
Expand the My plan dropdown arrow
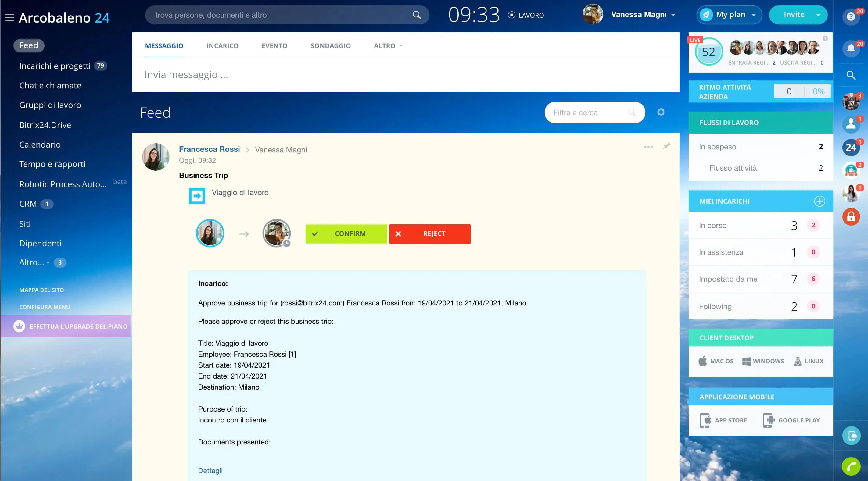(753, 15)
